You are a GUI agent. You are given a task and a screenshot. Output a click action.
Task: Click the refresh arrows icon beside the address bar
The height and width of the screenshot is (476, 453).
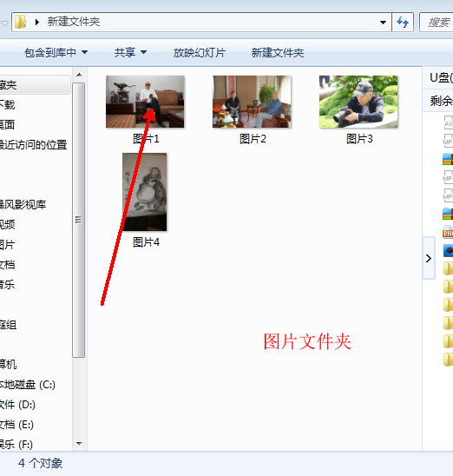pos(403,23)
